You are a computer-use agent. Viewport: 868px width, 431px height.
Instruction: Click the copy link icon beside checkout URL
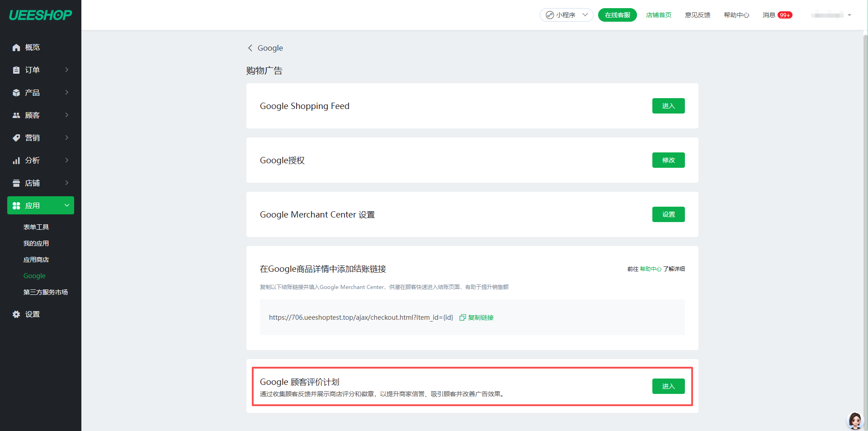(462, 317)
